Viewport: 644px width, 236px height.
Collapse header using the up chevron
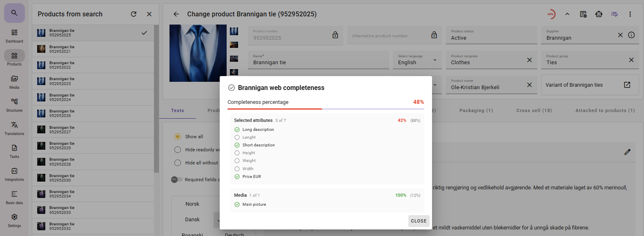(x=567, y=14)
